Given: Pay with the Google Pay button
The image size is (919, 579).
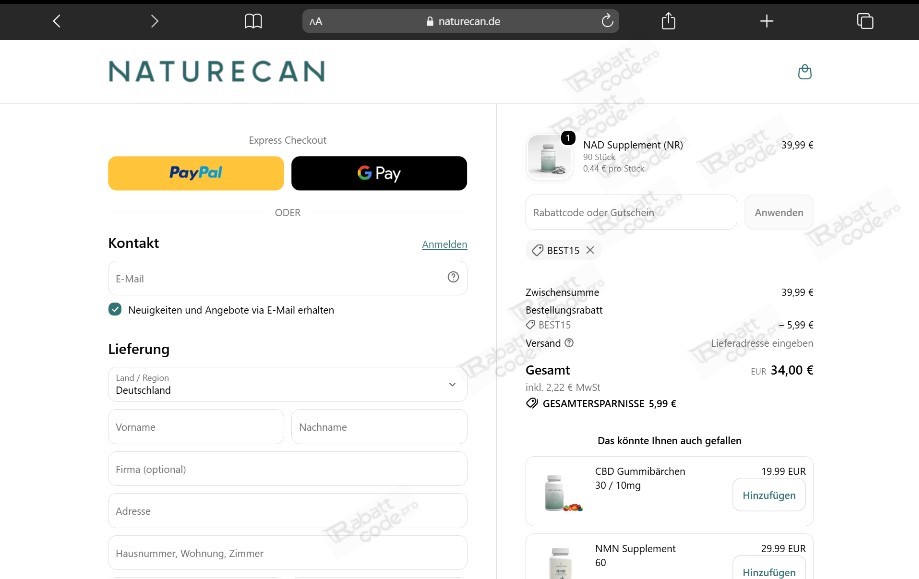Looking at the screenshot, I should [x=379, y=173].
